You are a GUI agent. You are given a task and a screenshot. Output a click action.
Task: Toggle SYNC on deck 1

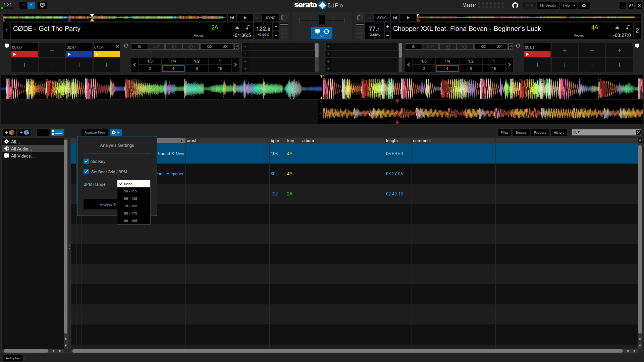pos(270,18)
